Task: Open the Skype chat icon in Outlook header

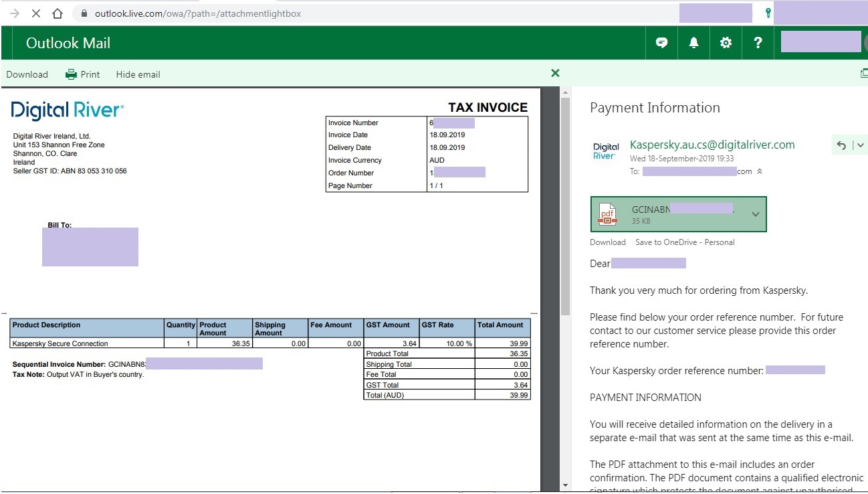Action: (x=661, y=43)
